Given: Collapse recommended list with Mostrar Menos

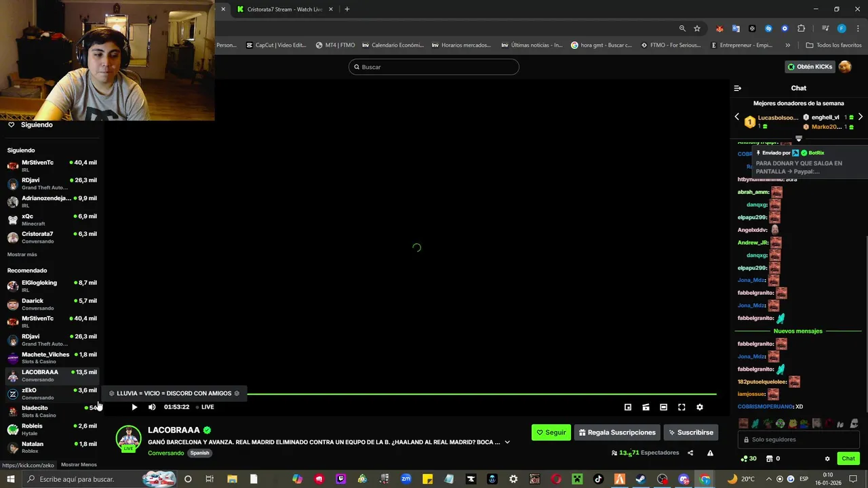Looking at the screenshot, I should 79,465.
